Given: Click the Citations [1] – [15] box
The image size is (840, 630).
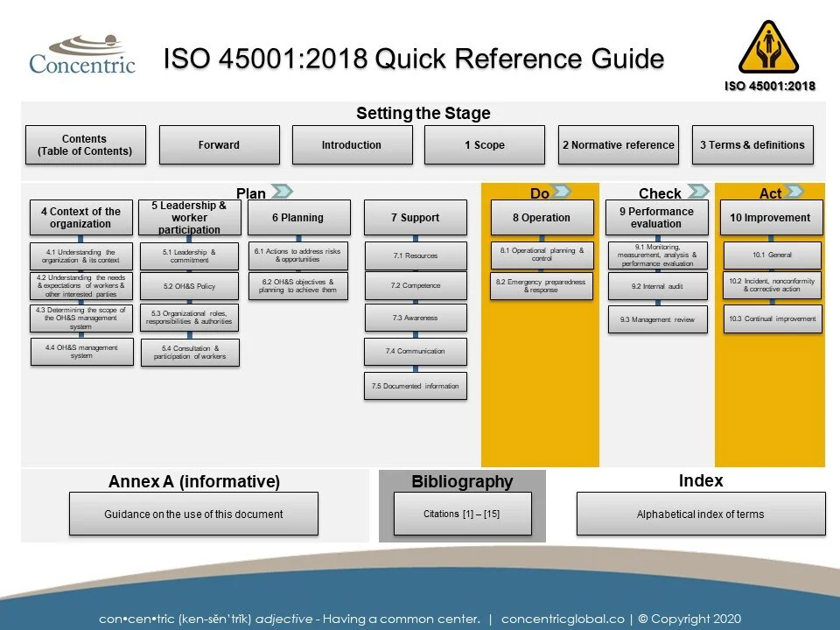Looking at the screenshot, I should click(464, 514).
